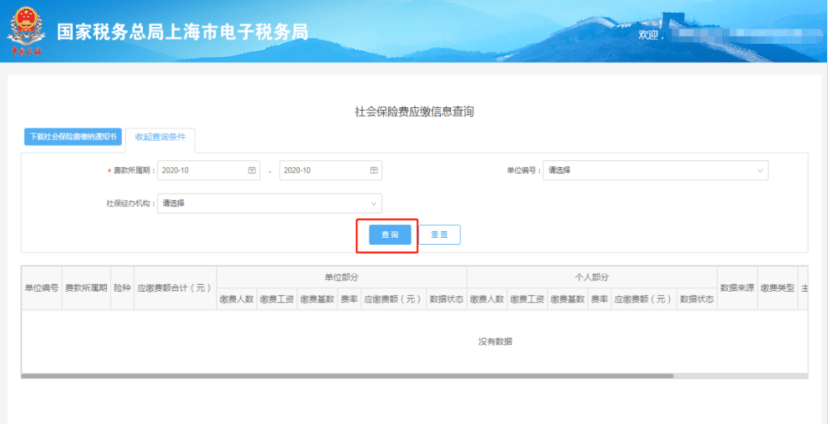The height and width of the screenshot is (424, 828).
Task: Click the start 费款所属期 date field
Action: click(x=200, y=171)
